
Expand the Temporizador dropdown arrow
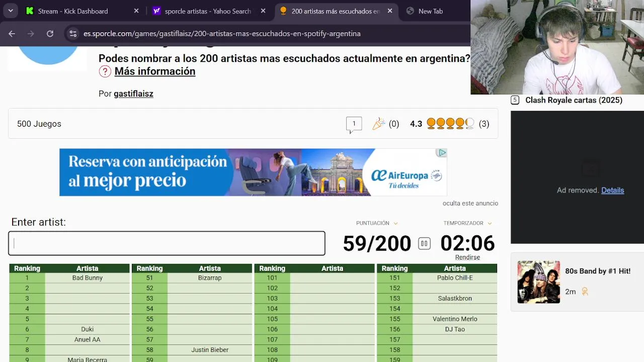coord(490,223)
